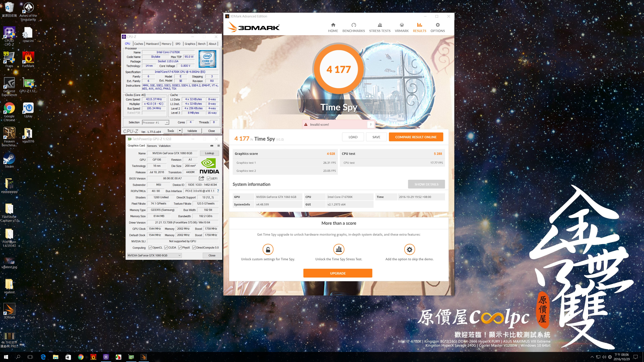The width and height of the screenshot is (644, 362).
Task: Open Action Center notifications icon
Action: [x=636, y=357]
